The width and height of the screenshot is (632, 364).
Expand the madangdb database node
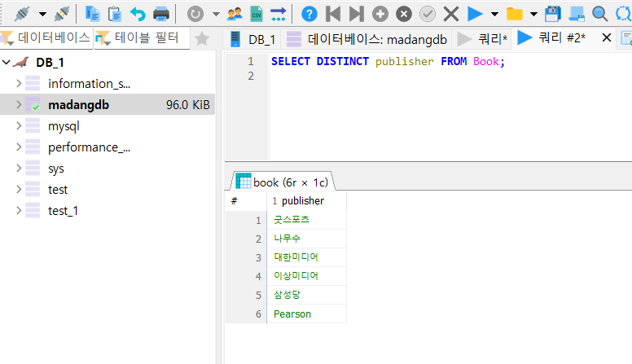click(x=19, y=105)
